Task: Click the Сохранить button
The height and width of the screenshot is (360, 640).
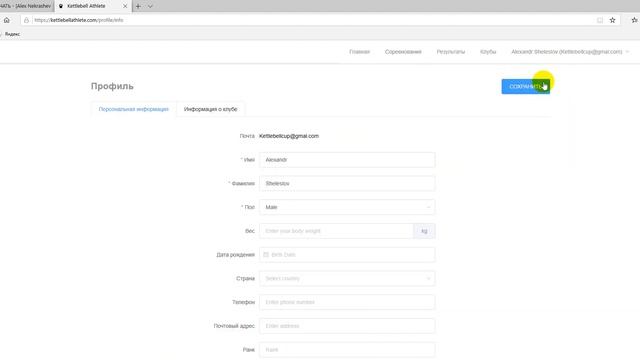Action: (x=526, y=87)
